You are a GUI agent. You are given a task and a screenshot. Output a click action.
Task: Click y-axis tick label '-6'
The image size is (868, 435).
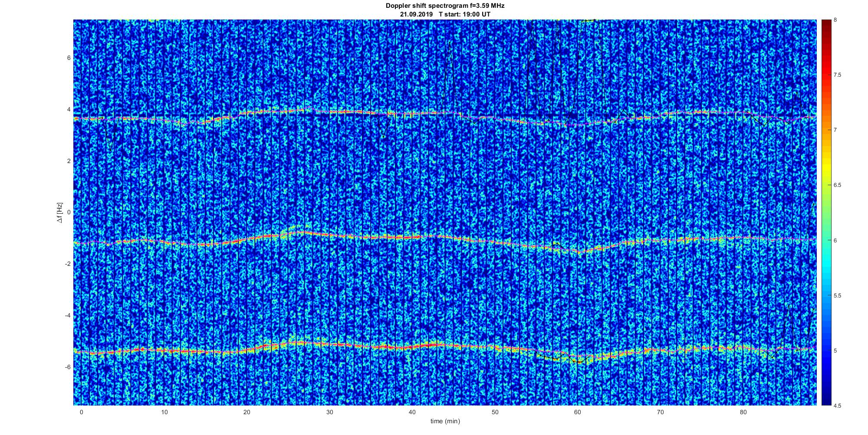68,367
